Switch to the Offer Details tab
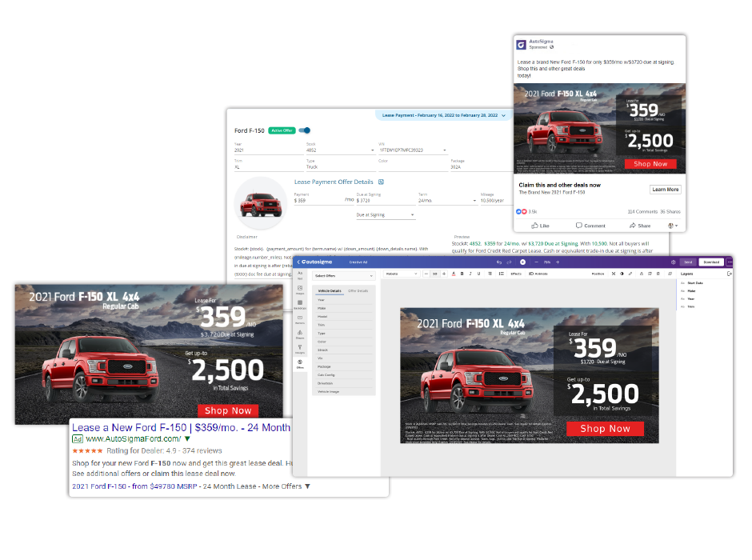This screenshot has width=752, height=560. point(358,291)
